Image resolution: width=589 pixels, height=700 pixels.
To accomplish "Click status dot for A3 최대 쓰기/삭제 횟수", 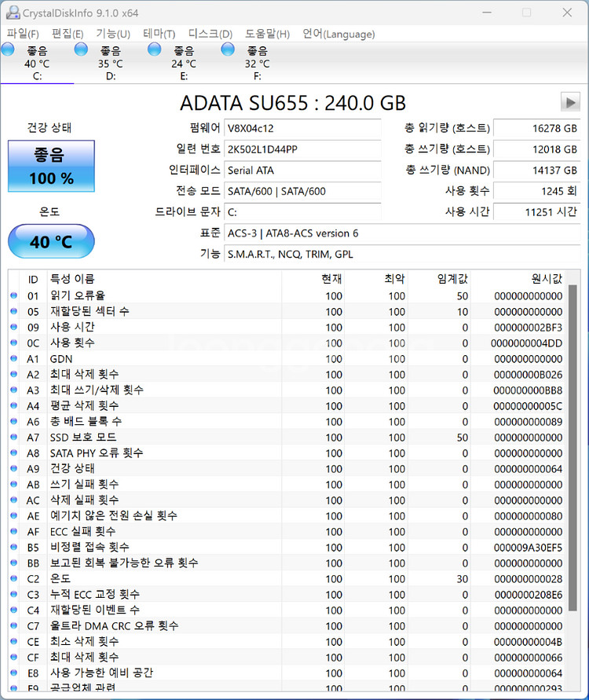I will 14,390.
